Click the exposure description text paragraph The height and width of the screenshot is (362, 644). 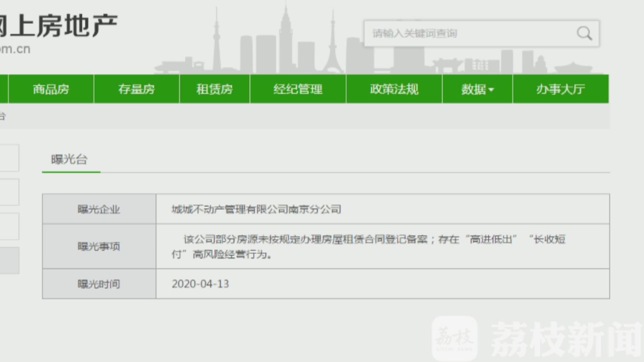pyautogui.click(x=369, y=247)
